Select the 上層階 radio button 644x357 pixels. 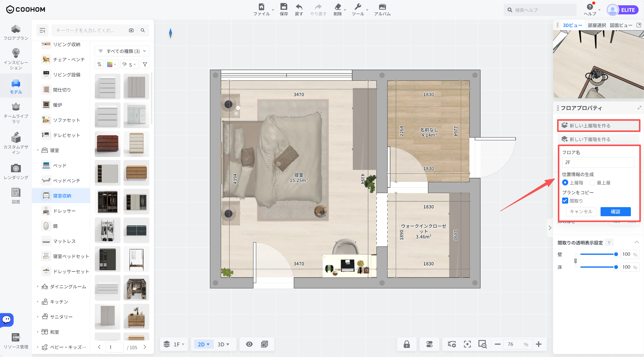(x=565, y=182)
